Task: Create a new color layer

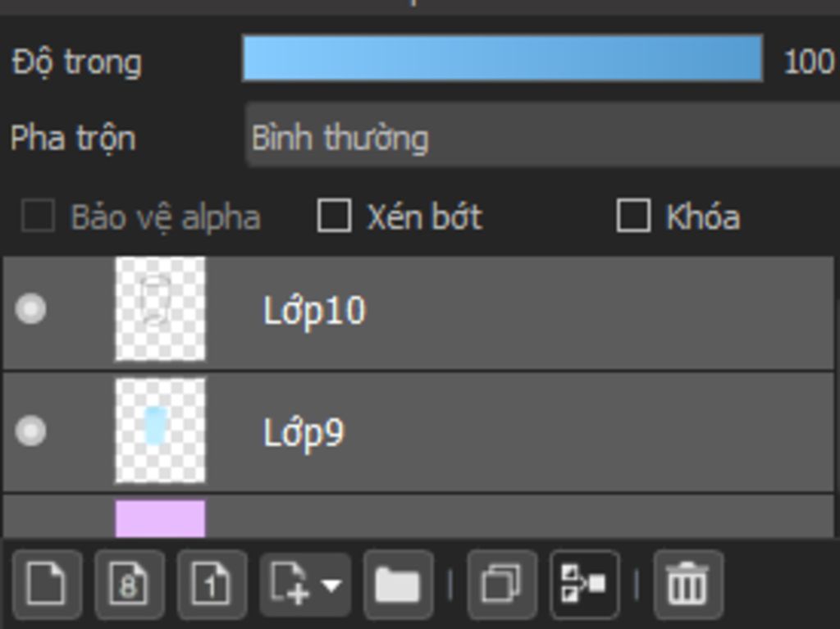Action: click(x=47, y=584)
